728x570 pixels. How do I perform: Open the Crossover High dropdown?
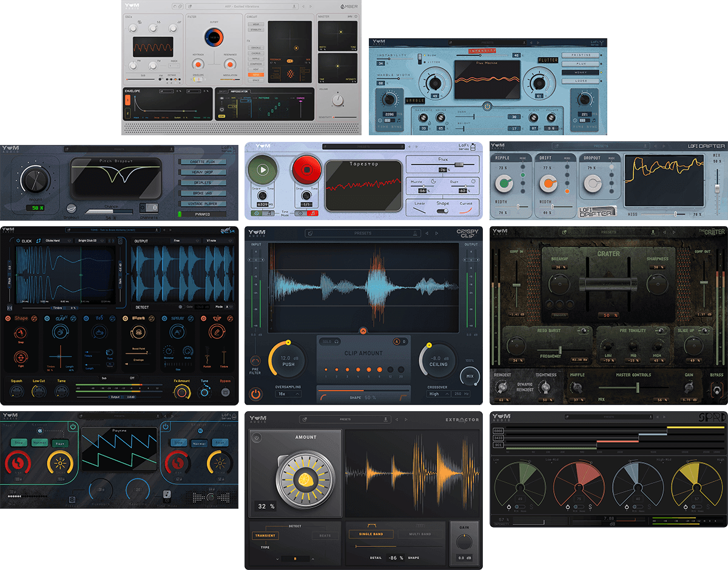coord(439,394)
